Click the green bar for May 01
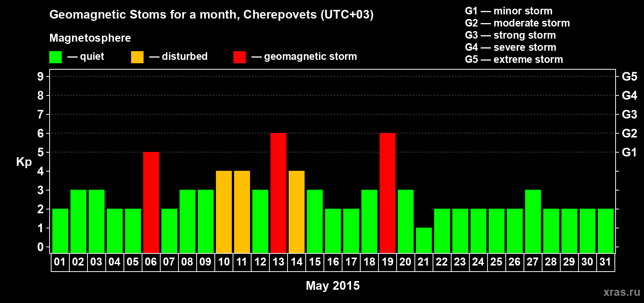Image resolution: width=644 pixels, height=303 pixels. click(60, 231)
